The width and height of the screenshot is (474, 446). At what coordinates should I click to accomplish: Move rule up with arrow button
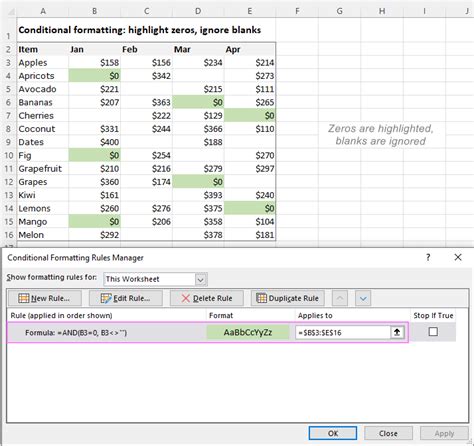(x=340, y=298)
